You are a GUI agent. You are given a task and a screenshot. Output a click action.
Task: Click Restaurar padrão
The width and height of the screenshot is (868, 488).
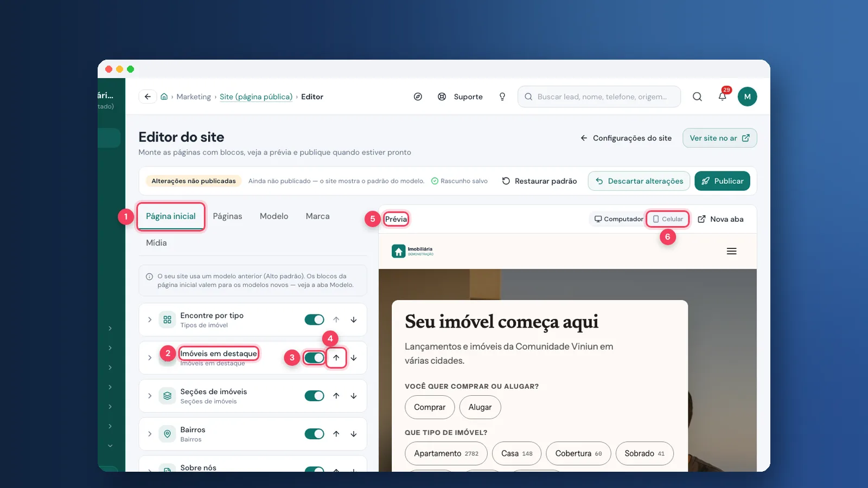[x=539, y=181]
